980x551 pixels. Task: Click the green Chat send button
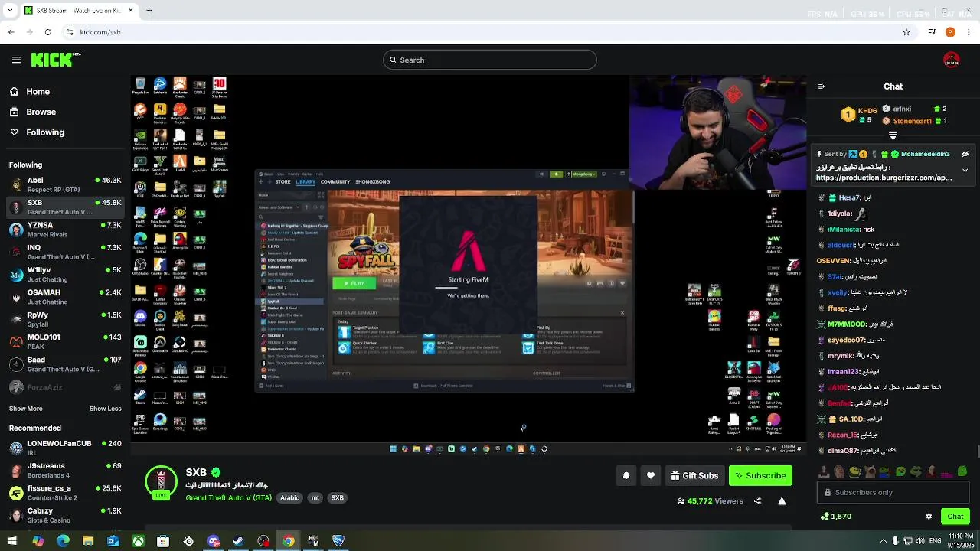pos(955,517)
